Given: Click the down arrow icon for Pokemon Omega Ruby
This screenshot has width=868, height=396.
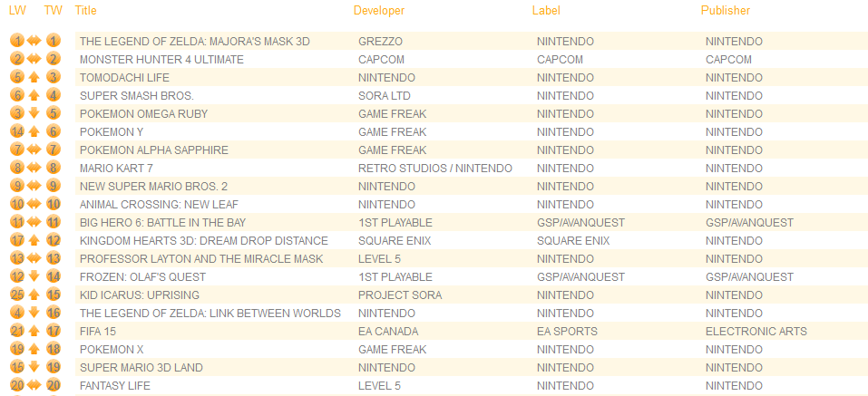Looking at the screenshot, I should click(34, 113).
